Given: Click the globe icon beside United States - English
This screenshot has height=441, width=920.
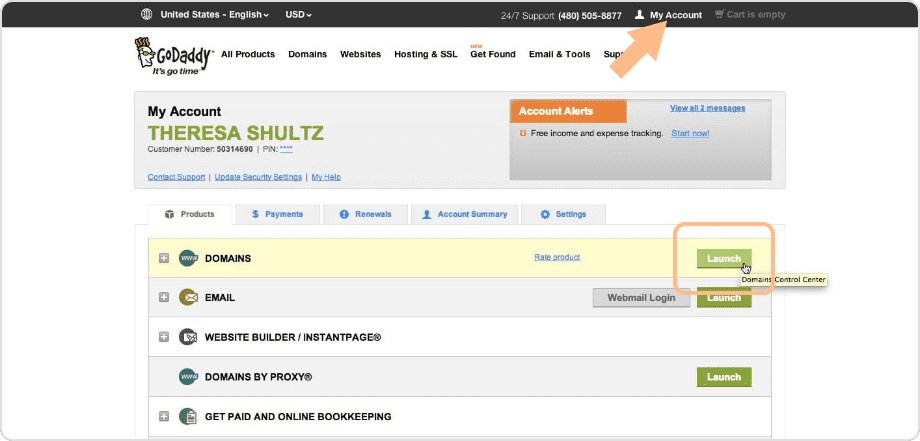Looking at the screenshot, I should coord(147,15).
